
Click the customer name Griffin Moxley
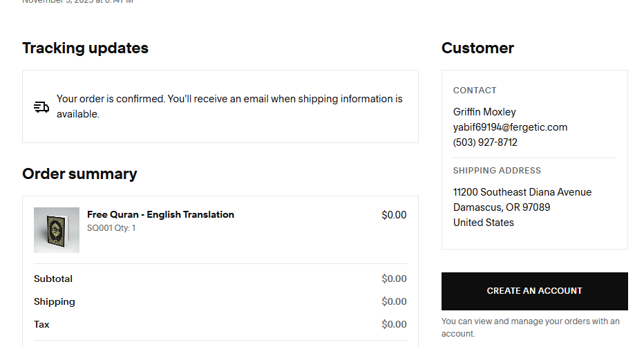(x=484, y=112)
